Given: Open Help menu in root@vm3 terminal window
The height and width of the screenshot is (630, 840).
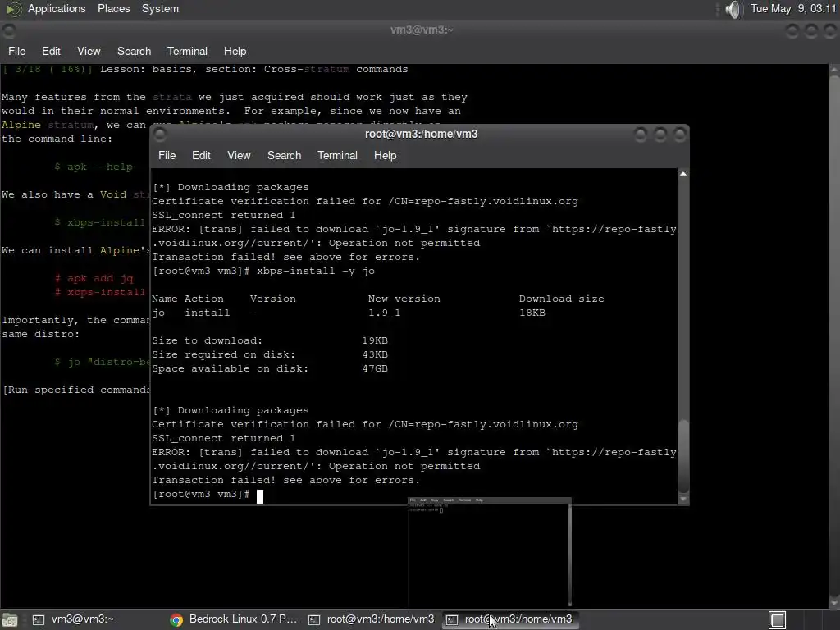Looking at the screenshot, I should pos(385,155).
